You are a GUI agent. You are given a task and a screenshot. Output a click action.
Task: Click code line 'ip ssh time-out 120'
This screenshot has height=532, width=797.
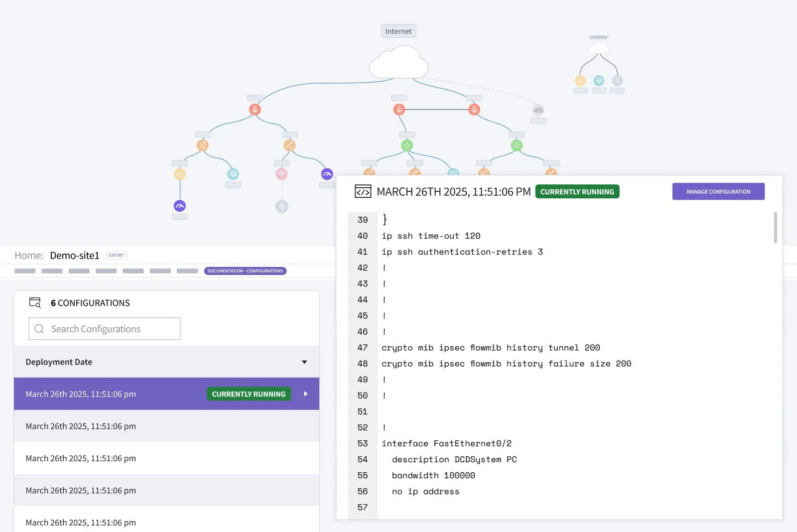click(x=431, y=236)
